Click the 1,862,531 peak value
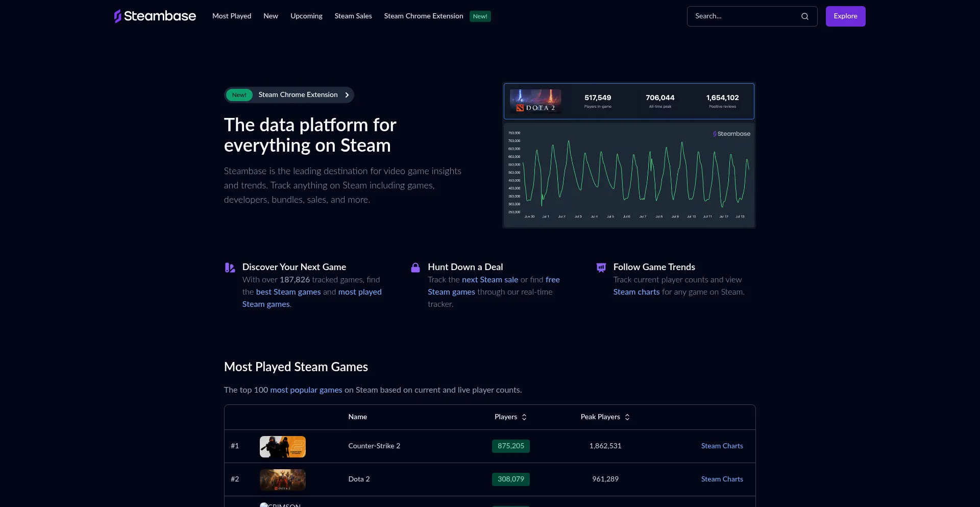 coord(605,446)
